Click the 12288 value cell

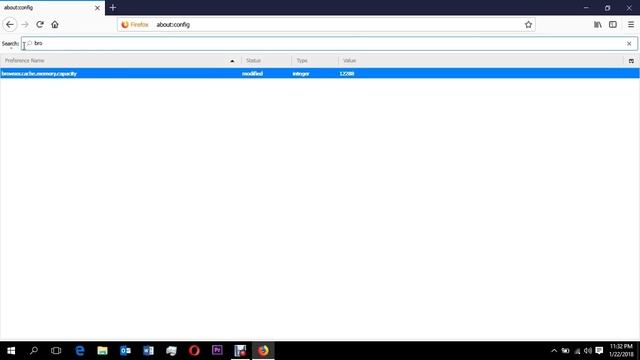(x=347, y=73)
